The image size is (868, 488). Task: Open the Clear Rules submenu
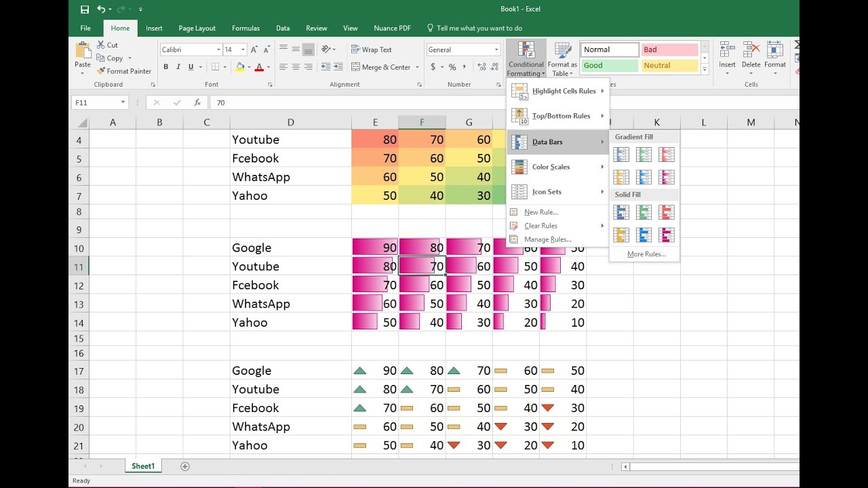[x=558, y=226]
